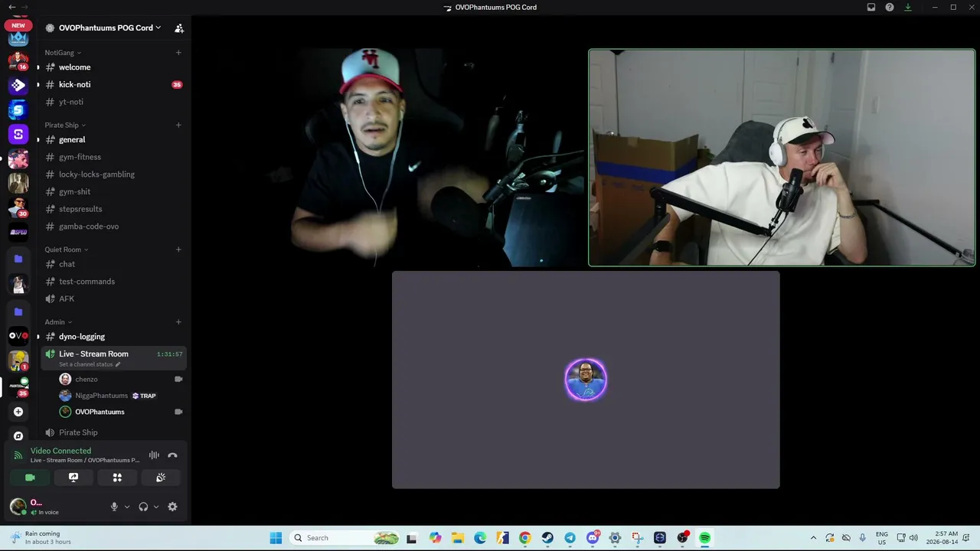980x551 pixels.
Task: Disconnect from voice call
Action: [x=173, y=455]
